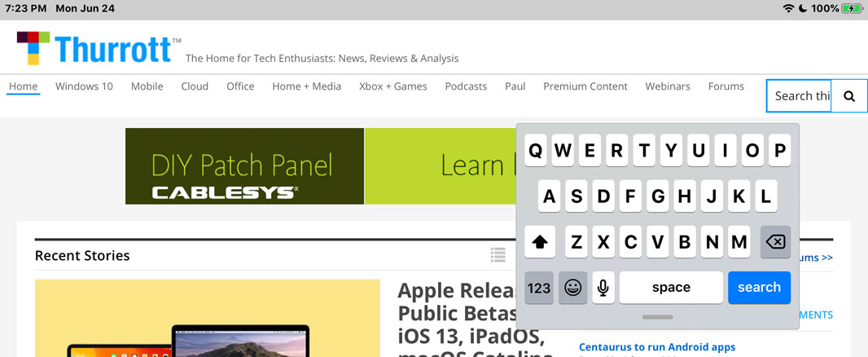Tap the T key

point(644,150)
